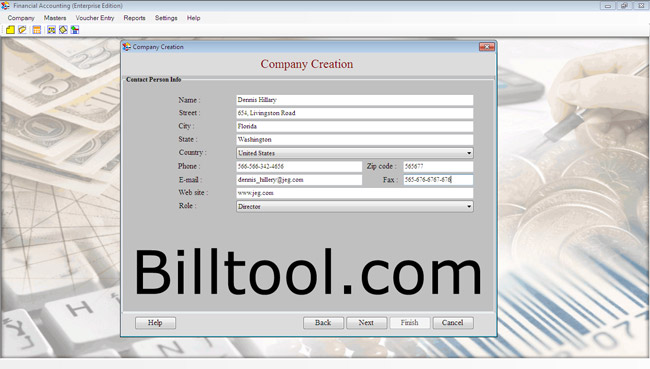Click the yellow diamond ledger toolbar icon
This screenshot has width=650, height=369.
[x=63, y=30]
